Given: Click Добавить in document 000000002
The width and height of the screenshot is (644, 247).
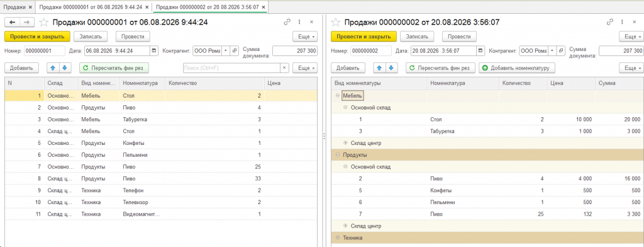Looking at the screenshot, I should coord(348,68).
